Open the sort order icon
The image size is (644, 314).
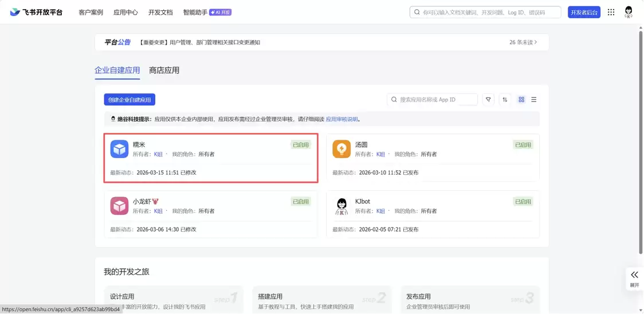pyautogui.click(x=505, y=100)
